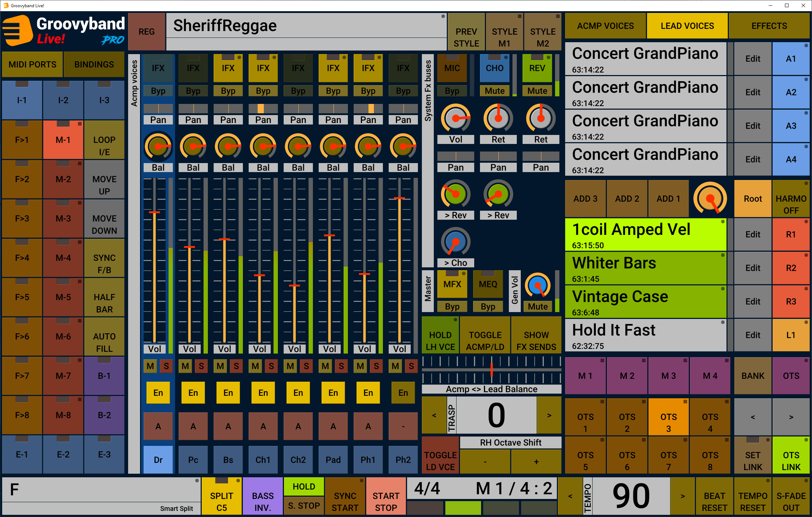Open MIDI PORTS settings
812x517 pixels.
point(32,64)
